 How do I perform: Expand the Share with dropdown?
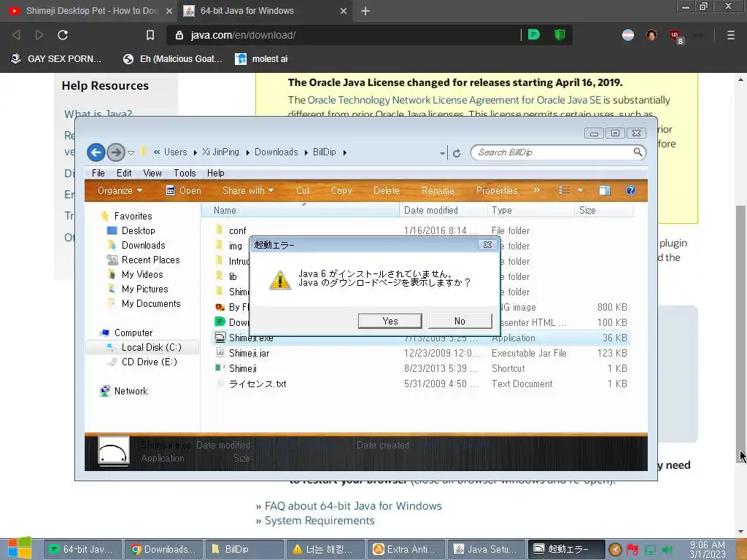pyautogui.click(x=248, y=190)
